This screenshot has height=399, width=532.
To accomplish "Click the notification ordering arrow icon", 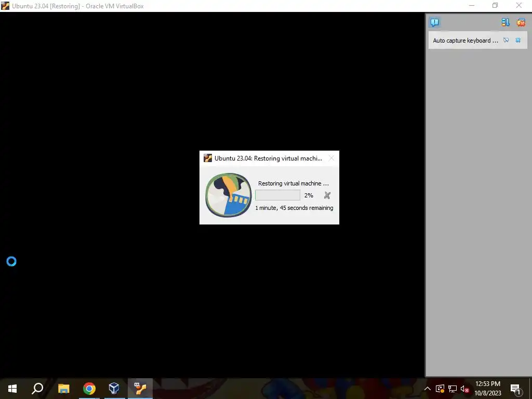I will click(506, 22).
